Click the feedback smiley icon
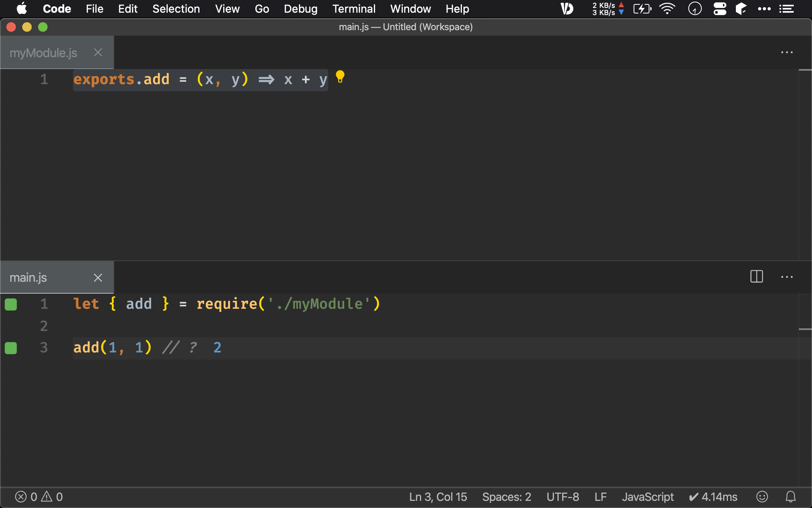Image resolution: width=812 pixels, height=508 pixels. pos(762,496)
